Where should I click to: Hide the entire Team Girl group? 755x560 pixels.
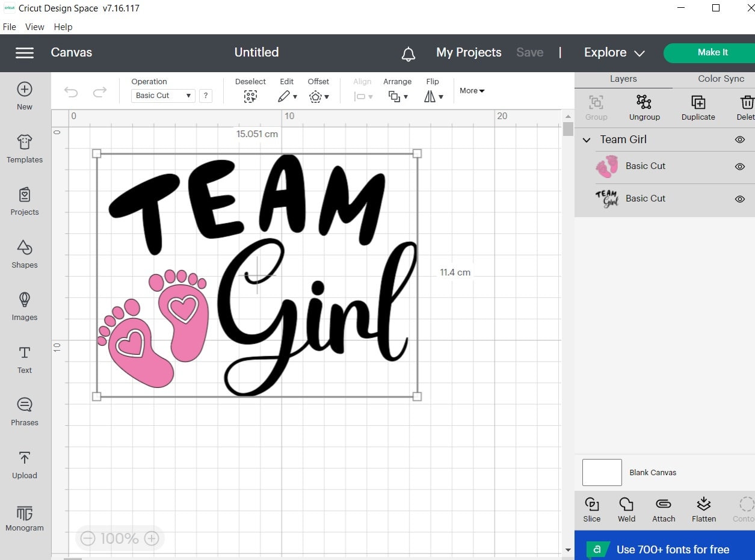pos(740,140)
